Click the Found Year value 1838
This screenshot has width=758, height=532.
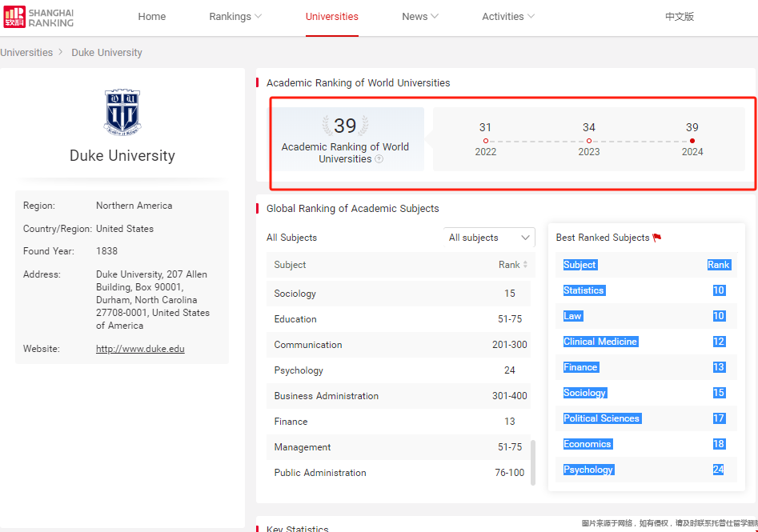(x=106, y=250)
